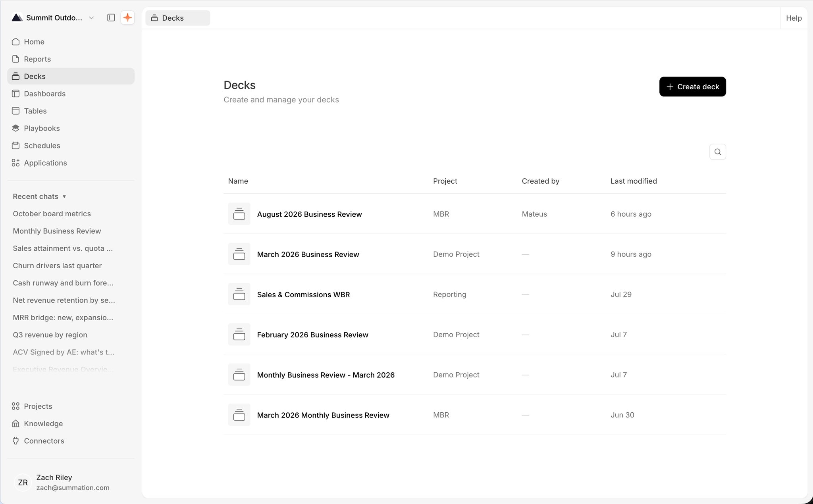This screenshot has width=813, height=504.
Task: Open the Cash runway and burn forecast chat
Action: tap(63, 283)
